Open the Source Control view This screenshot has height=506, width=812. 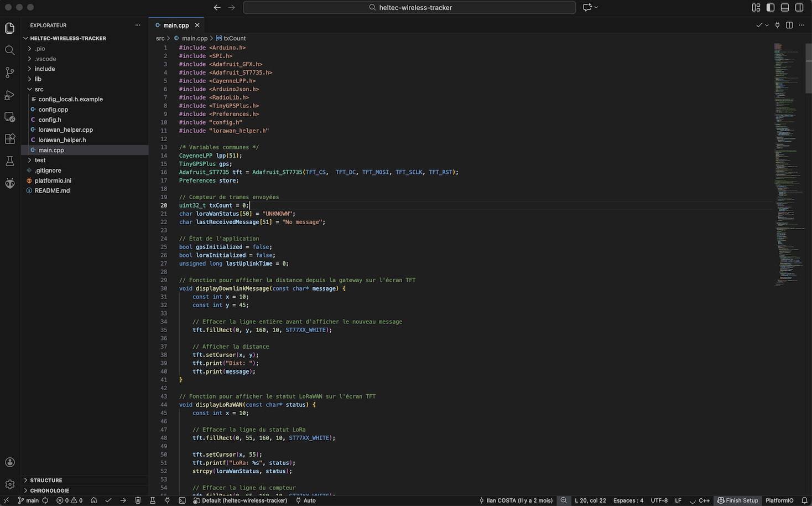click(10, 73)
